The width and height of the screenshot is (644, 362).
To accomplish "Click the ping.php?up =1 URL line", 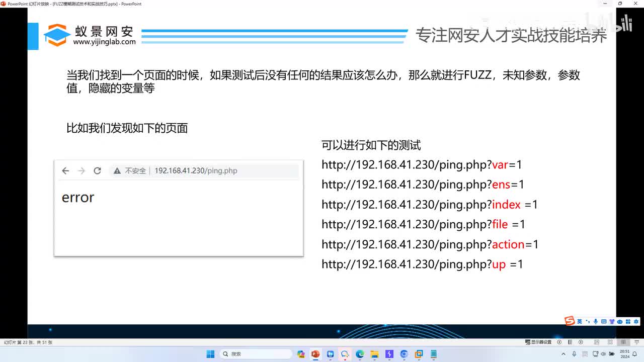I will (422, 264).
